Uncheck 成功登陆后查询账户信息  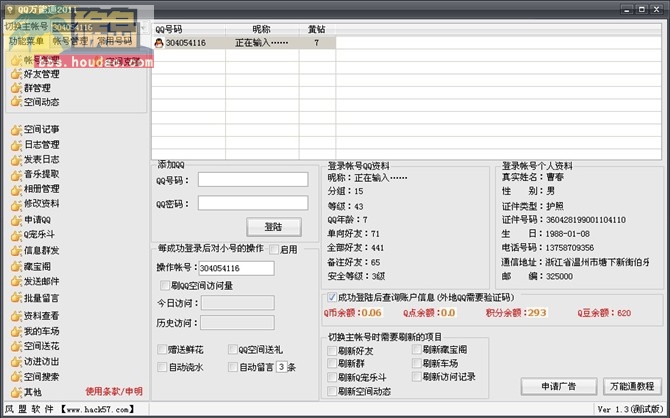click(332, 297)
